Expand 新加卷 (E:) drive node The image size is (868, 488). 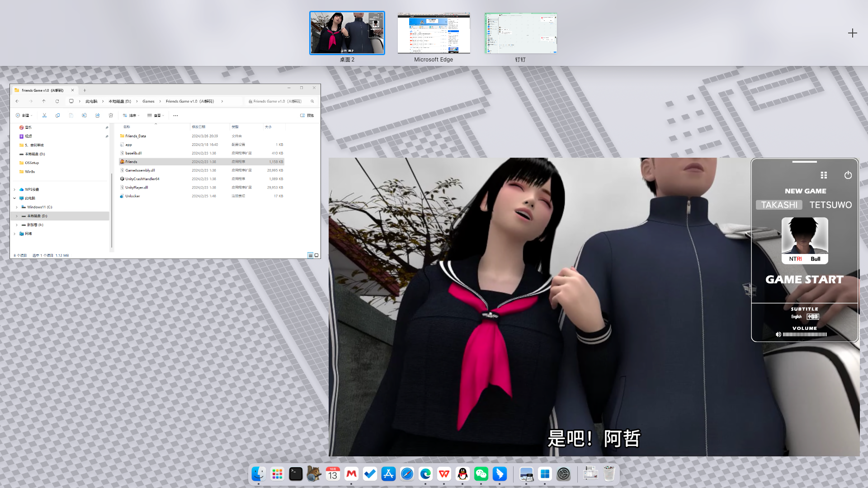17,225
